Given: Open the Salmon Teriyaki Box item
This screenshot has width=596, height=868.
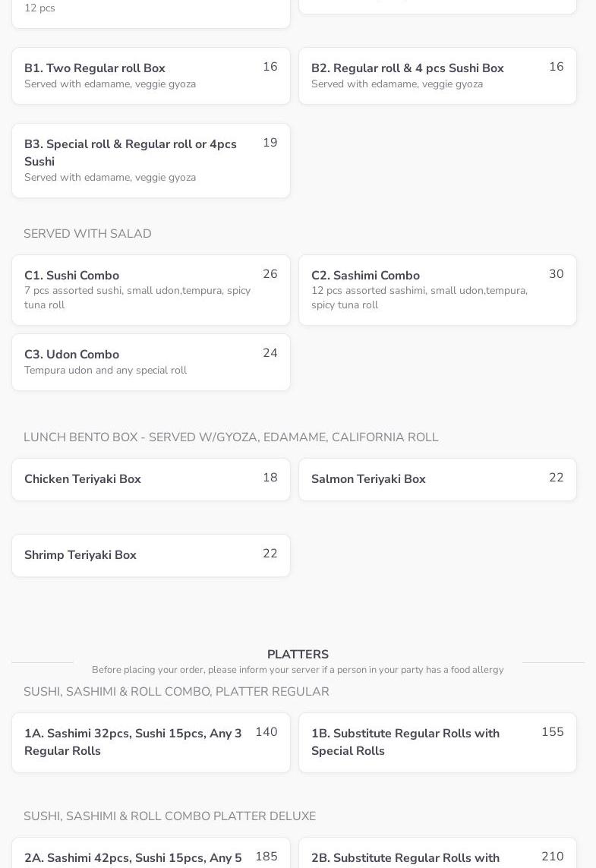Looking at the screenshot, I should click(437, 479).
